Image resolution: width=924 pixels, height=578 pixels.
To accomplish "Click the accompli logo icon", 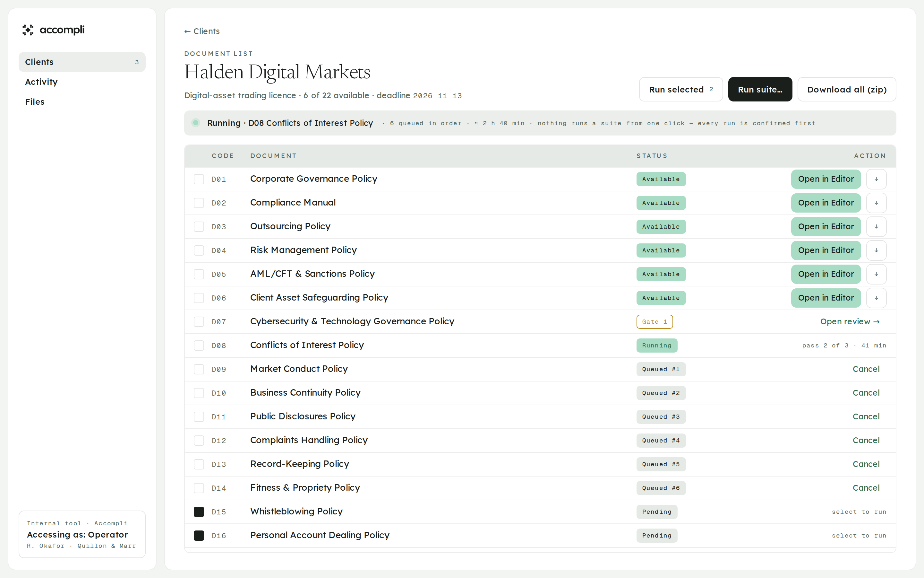I will point(28,30).
